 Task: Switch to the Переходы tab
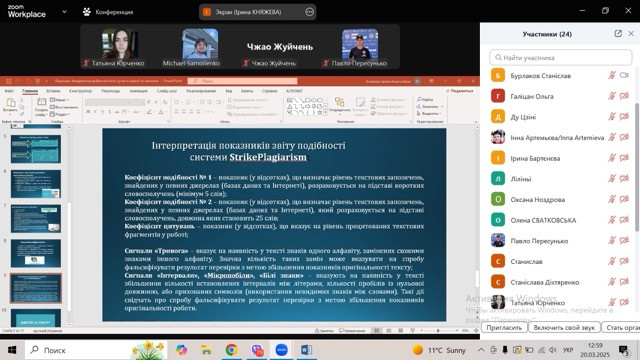point(111,91)
